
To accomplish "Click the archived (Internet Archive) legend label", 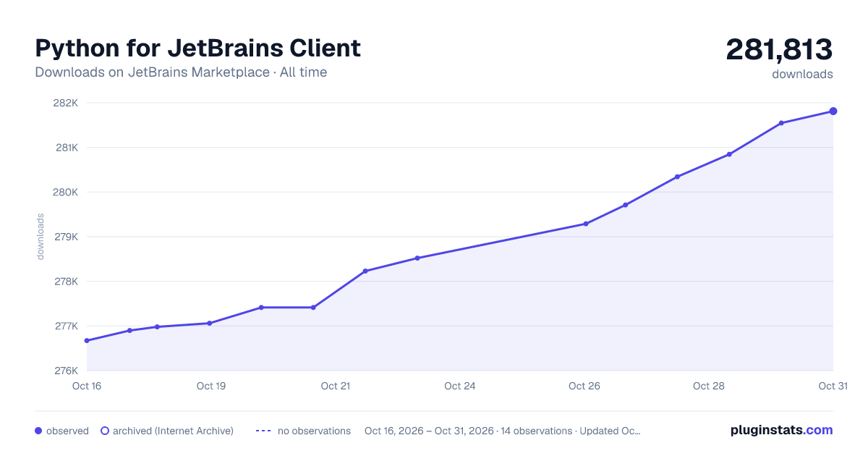I will 173,431.
